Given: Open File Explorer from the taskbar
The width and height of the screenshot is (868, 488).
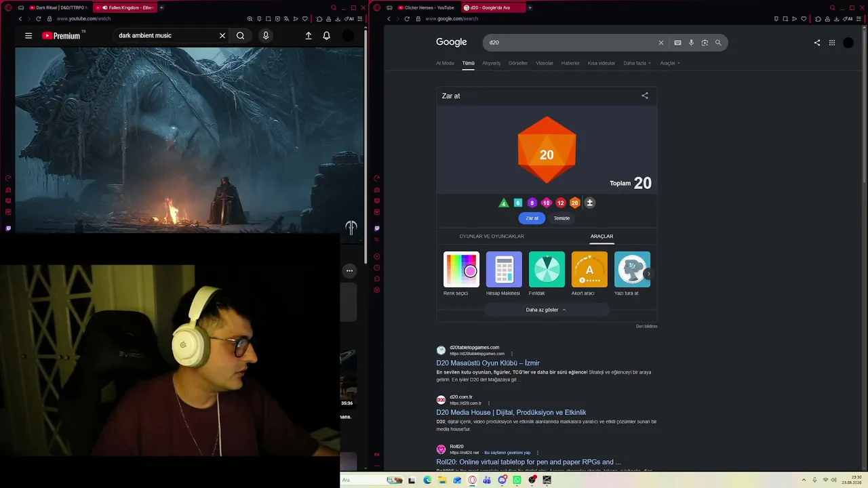Looking at the screenshot, I should [x=441, y=480].
